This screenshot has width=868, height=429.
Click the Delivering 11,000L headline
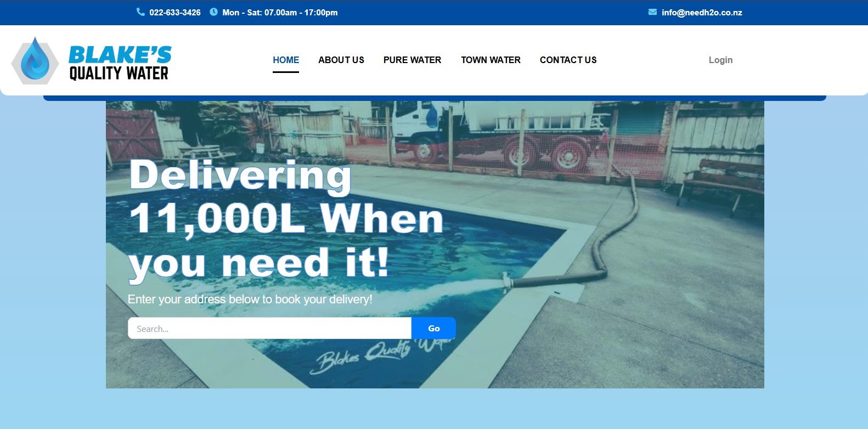coord(285,219)
